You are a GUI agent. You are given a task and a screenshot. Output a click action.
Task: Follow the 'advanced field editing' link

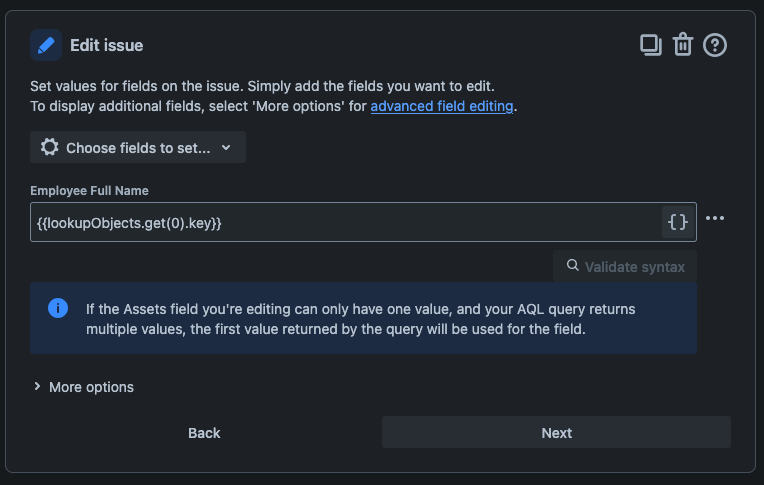[x=442, y=106]
